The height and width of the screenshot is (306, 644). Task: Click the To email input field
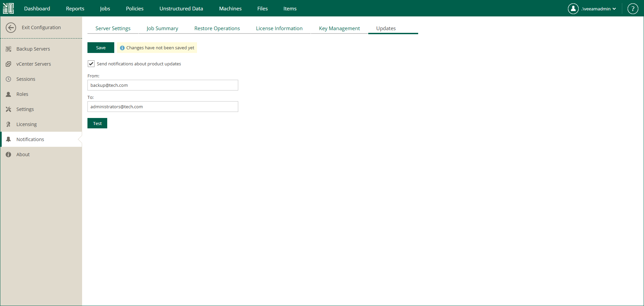click(x=163, y=107)
